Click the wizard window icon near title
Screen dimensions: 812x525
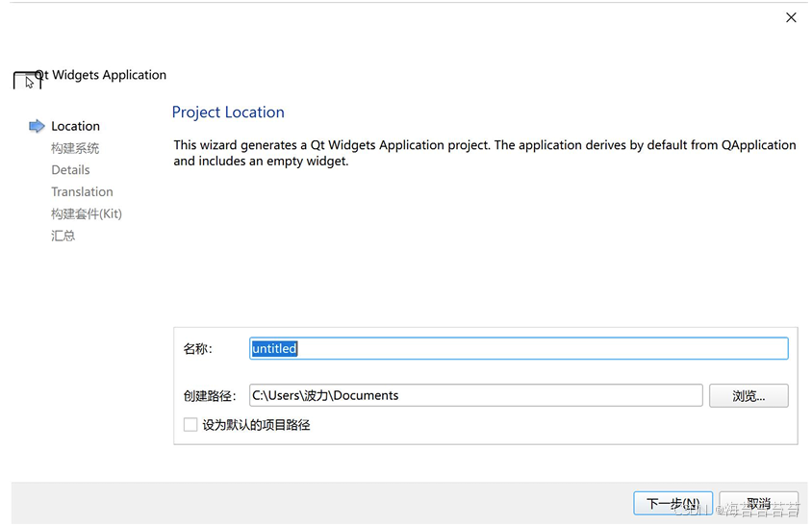(28, 81)
